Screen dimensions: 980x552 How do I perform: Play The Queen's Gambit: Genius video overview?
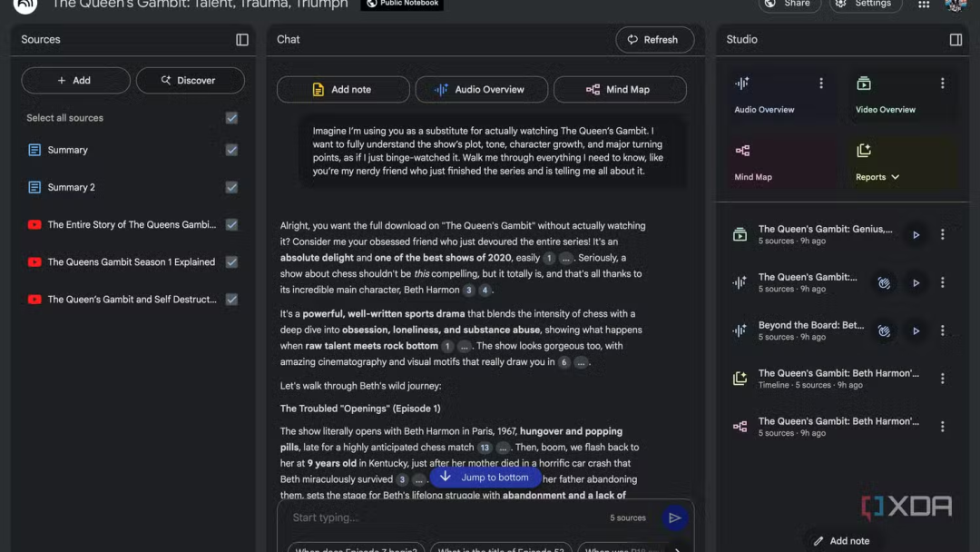pyautogui.click(x=916, y=234)
